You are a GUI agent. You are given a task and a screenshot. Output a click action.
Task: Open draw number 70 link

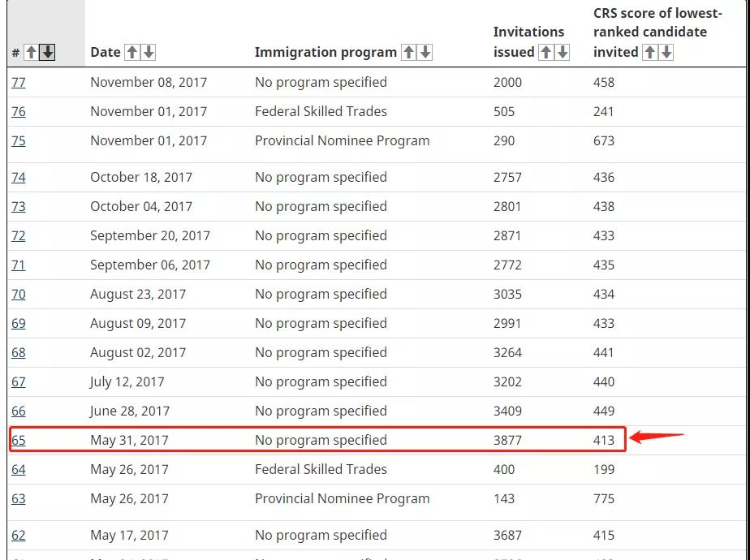pyautogui.click(x=19, y=295)
